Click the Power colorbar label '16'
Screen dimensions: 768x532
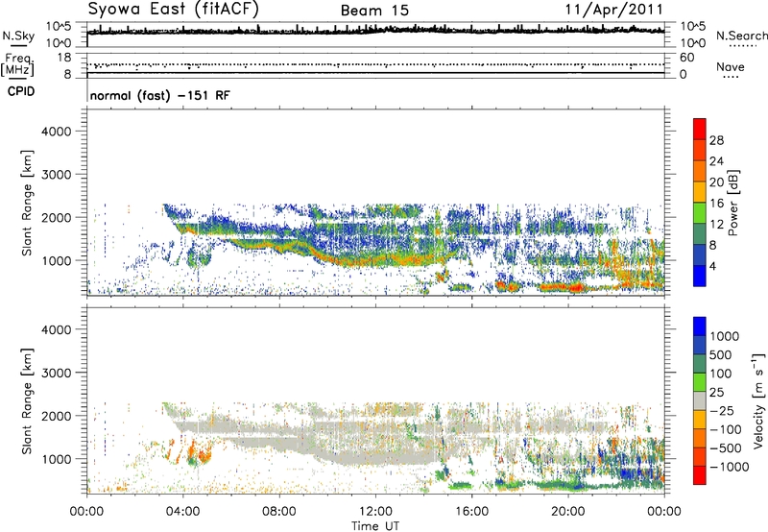coord(716,204)
